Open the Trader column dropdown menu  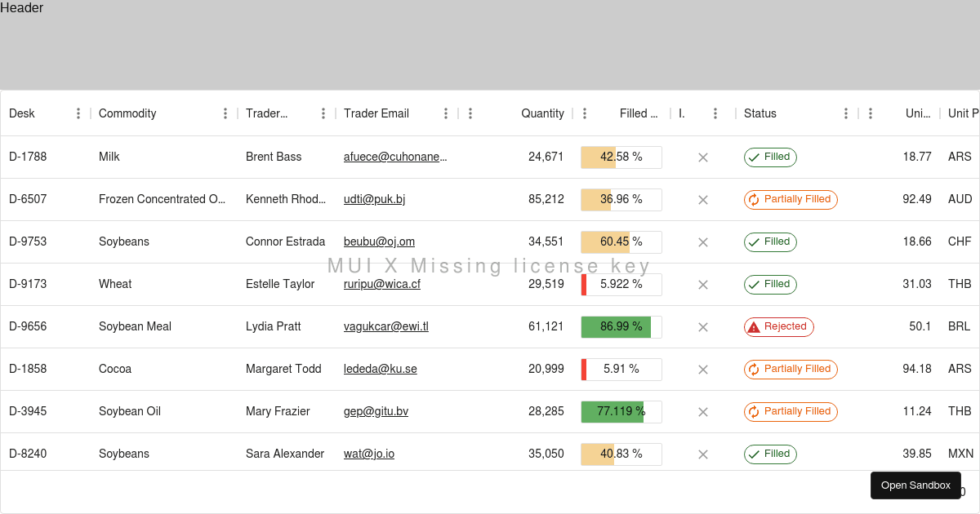pyautogui.click(x=323, y=113)
